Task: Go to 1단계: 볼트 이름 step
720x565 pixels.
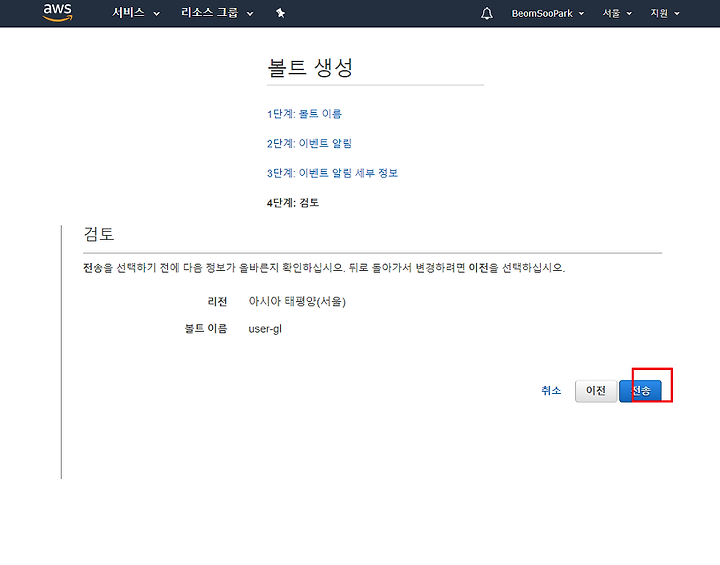Action: 304,114
